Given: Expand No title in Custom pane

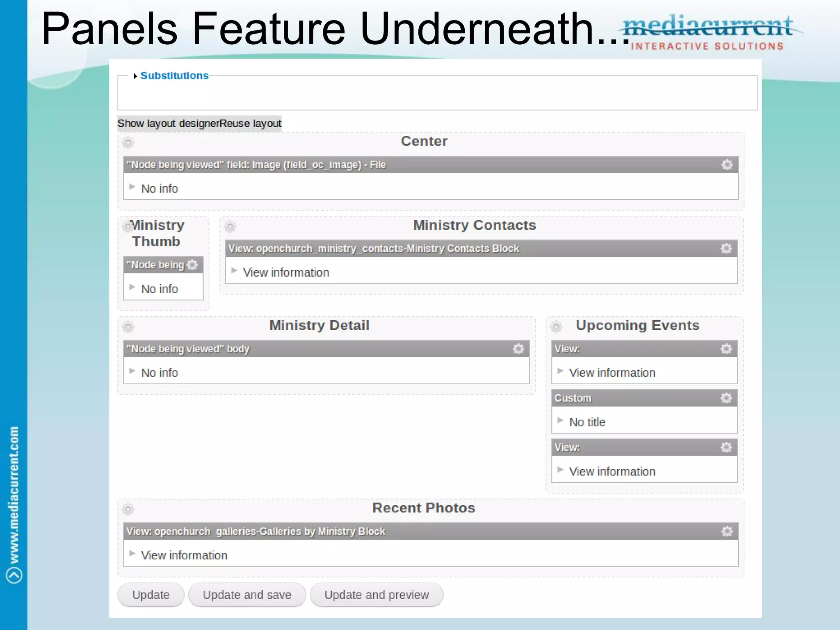Looking at the screenshot, I should click(587, 422).
